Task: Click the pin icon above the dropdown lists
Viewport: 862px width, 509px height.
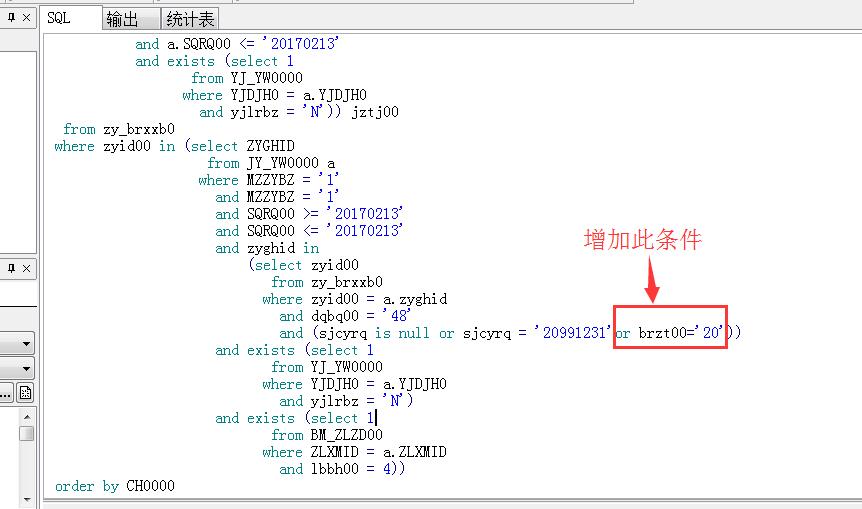Action: (x=11, y=268)
